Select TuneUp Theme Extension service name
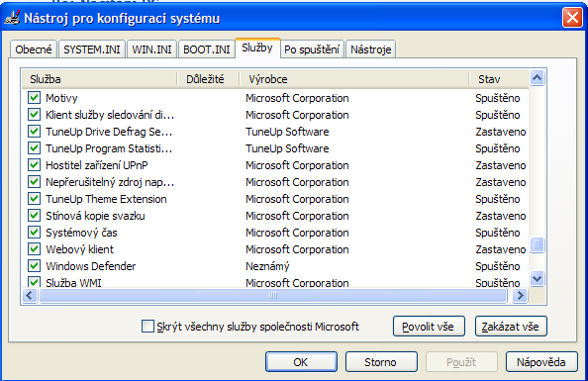Image resolution: width=588 pixels, height=381 pixels. tap(106, 199)
